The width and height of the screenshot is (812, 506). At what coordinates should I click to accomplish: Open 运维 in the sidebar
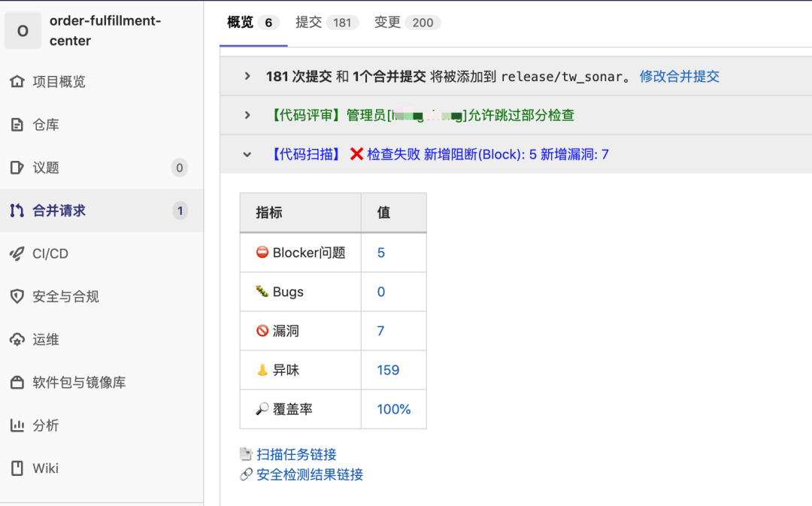tap(101, 339)
